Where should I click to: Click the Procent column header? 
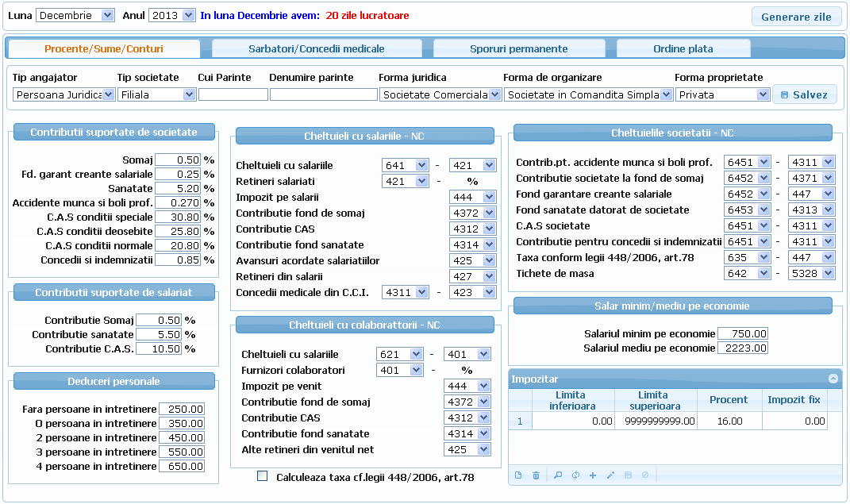729,401
